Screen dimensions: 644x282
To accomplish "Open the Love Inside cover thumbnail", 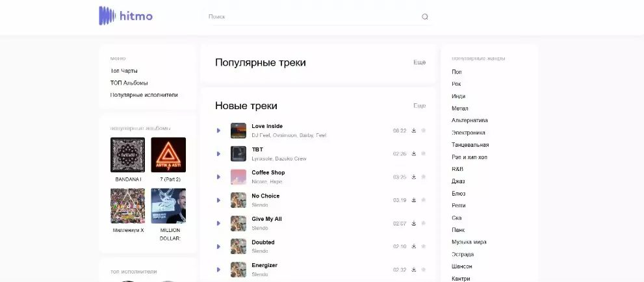I will pyautogui.click(x=238, y=131).
